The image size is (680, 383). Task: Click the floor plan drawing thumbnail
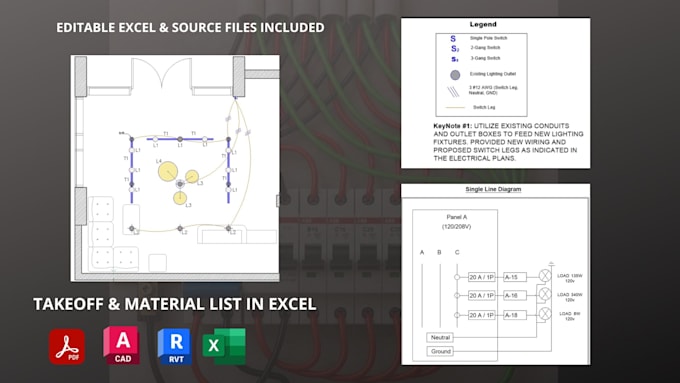[175, 168]
